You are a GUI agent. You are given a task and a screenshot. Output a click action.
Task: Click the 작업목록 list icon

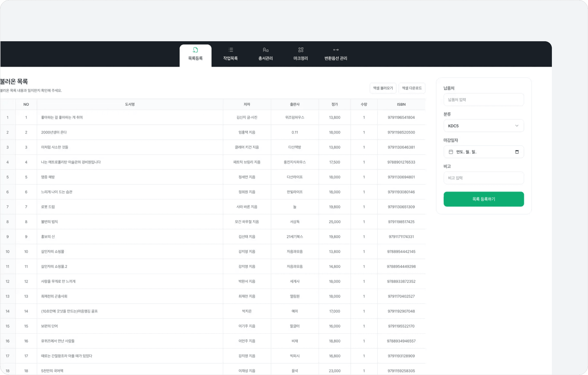[x=230, y=50]
